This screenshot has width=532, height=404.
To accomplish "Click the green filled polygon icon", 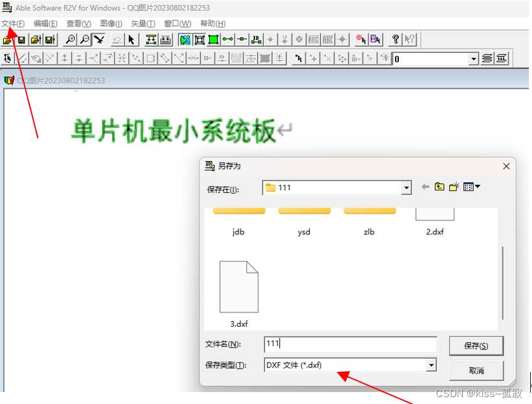I will pyautogui.click(x=214, y=40).
